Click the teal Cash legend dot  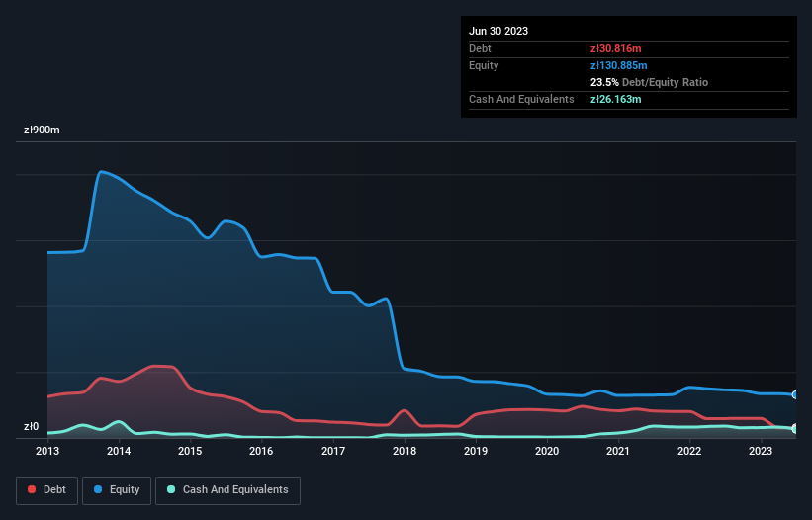[171, 489]
